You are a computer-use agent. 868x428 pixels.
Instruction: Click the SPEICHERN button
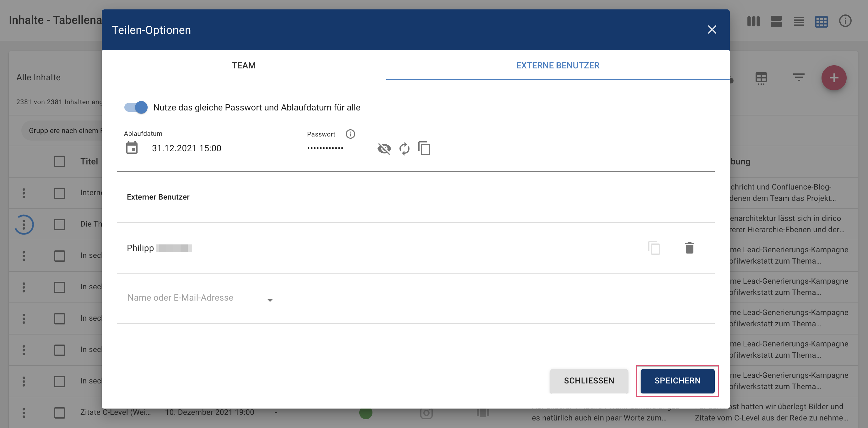677,381
